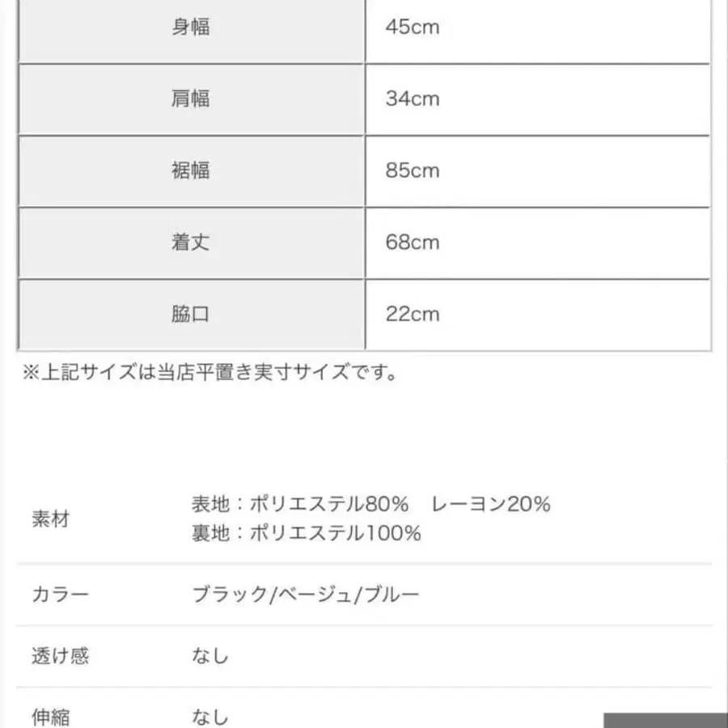Select the 68cm length value
Image resolution: width=728 pixels, height=728 pixels.
point(413,242)
